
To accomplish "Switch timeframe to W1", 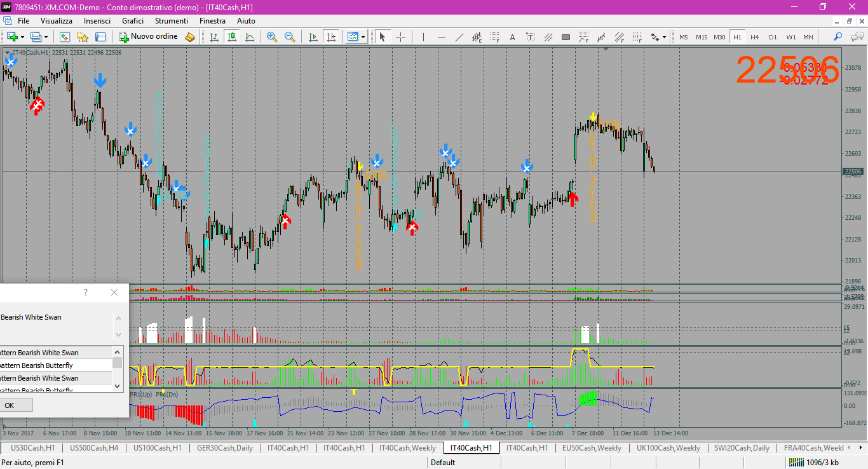I will [x=790, y=37].
